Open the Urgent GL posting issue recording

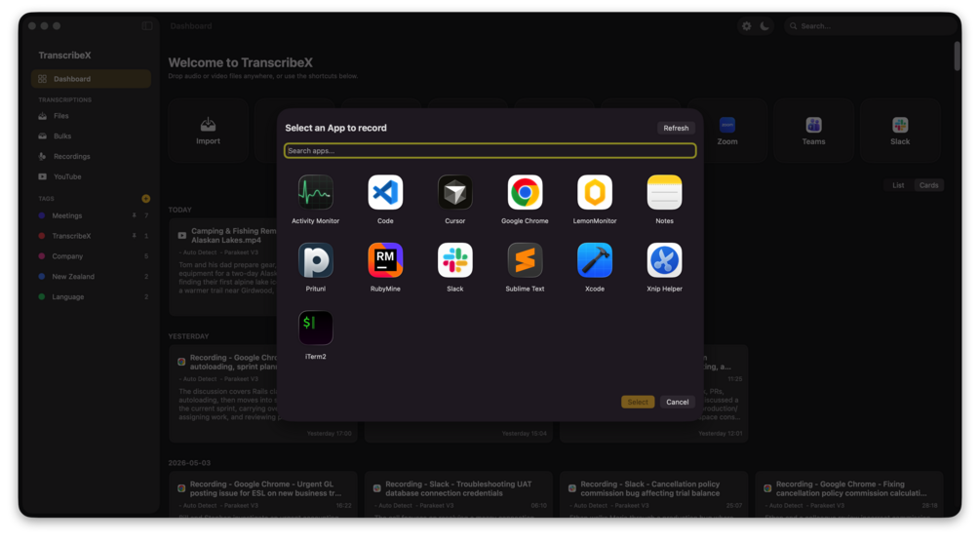click(263, 494)
